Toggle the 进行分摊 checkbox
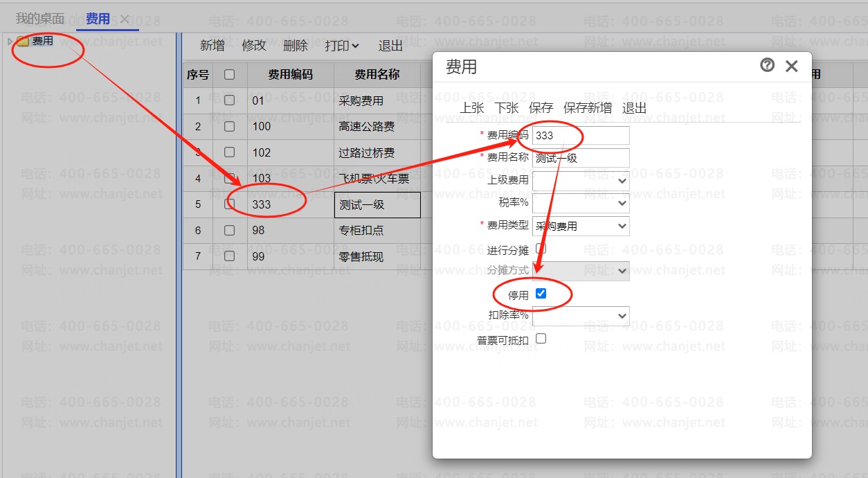 (541, 248)
